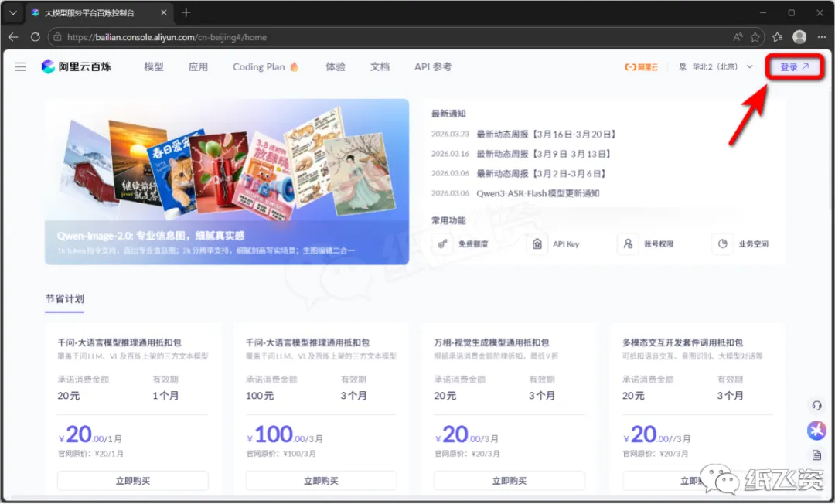Open the browser profile avatar
Screen dimensions: 835x504
click(x=799, y=37)
